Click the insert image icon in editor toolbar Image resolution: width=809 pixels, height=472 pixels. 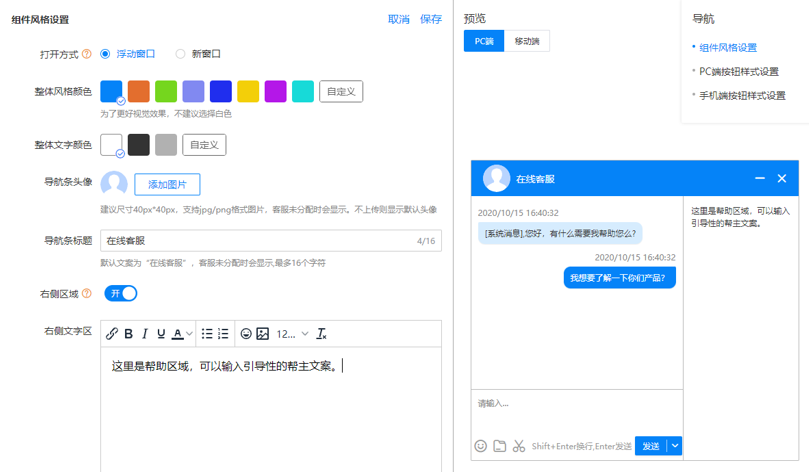(x=263, y=334)
